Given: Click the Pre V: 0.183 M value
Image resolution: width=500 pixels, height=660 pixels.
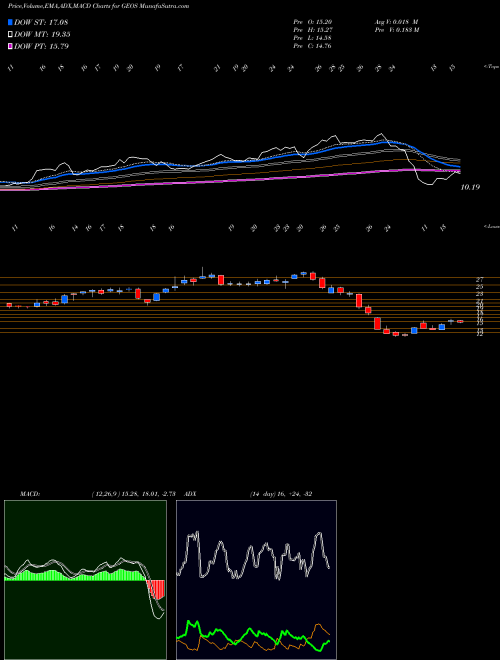Looking at the screenshot, I should [397, 30].
